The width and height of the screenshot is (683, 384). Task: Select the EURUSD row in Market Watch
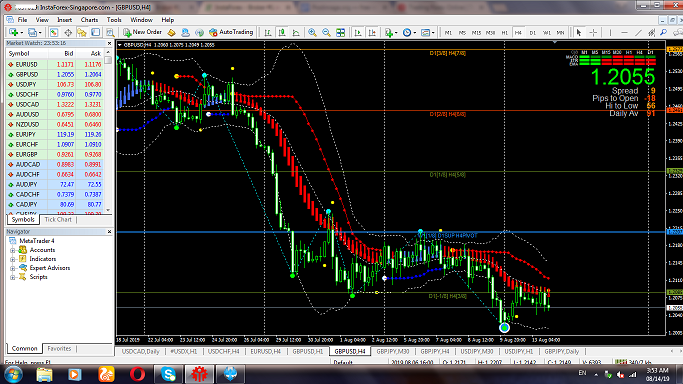point(54,64)
